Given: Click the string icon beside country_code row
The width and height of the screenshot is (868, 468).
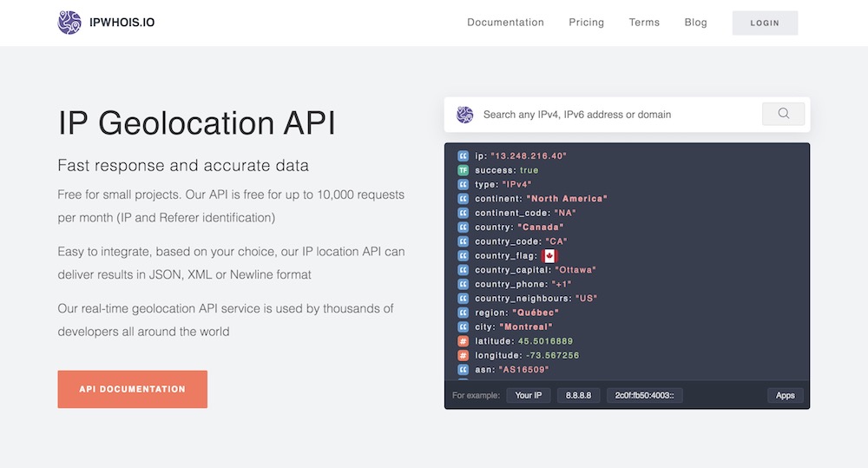Looking at the screenshot, I should 463,241.
